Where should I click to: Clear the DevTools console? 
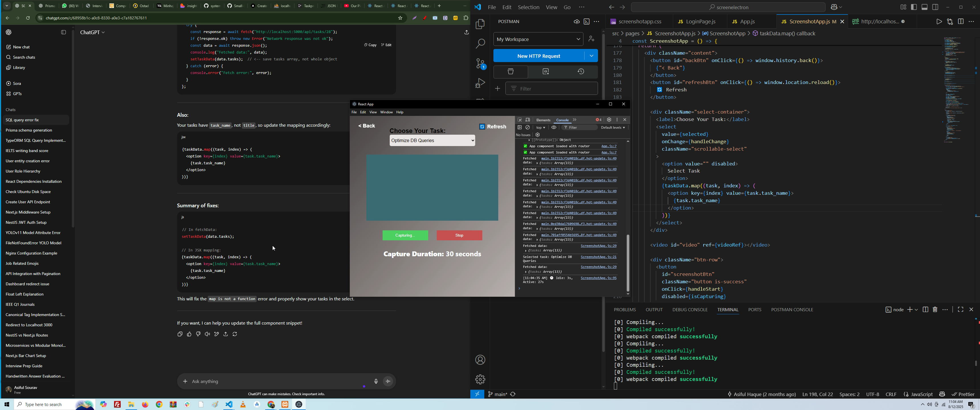coord(528,127)
